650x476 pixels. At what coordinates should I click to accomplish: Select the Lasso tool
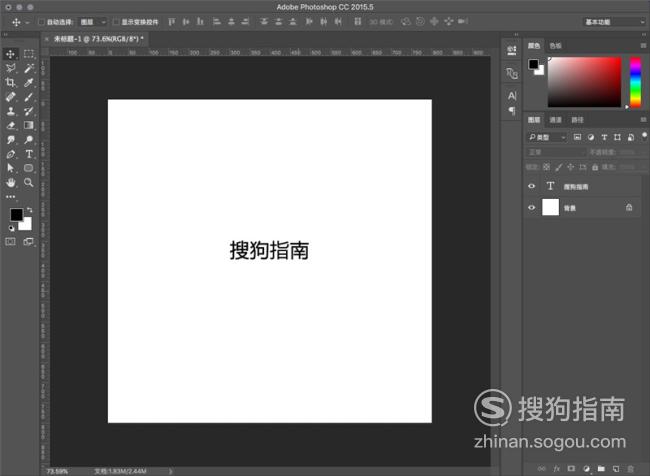point(10,68)
